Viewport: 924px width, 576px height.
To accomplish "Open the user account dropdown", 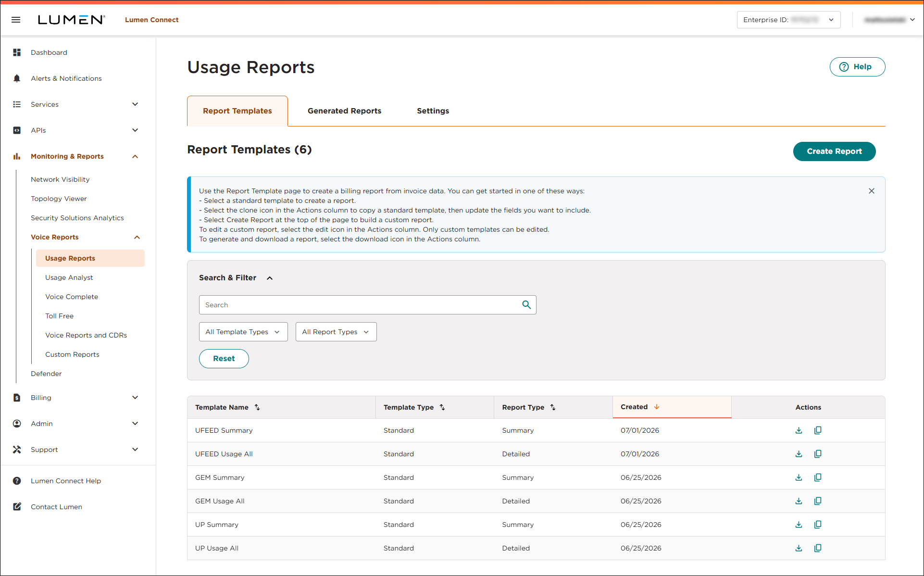I will click(889, 20).
